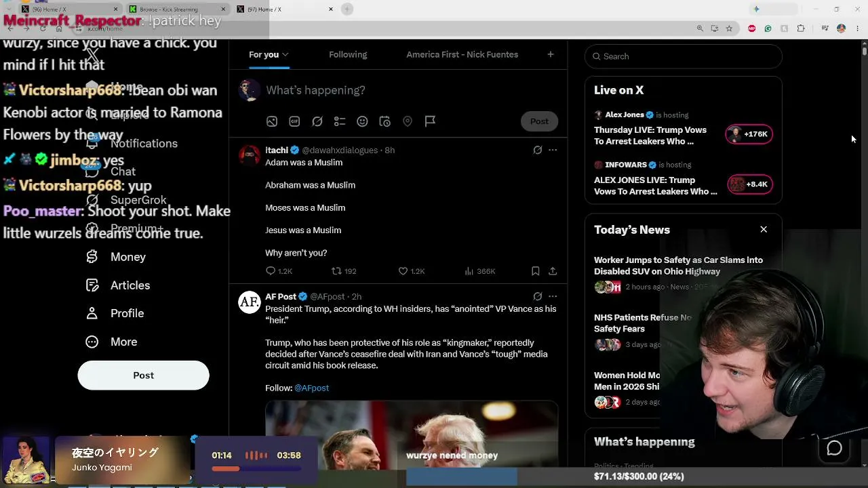Dismiss the Today's News panel

(x=764, y=230)
